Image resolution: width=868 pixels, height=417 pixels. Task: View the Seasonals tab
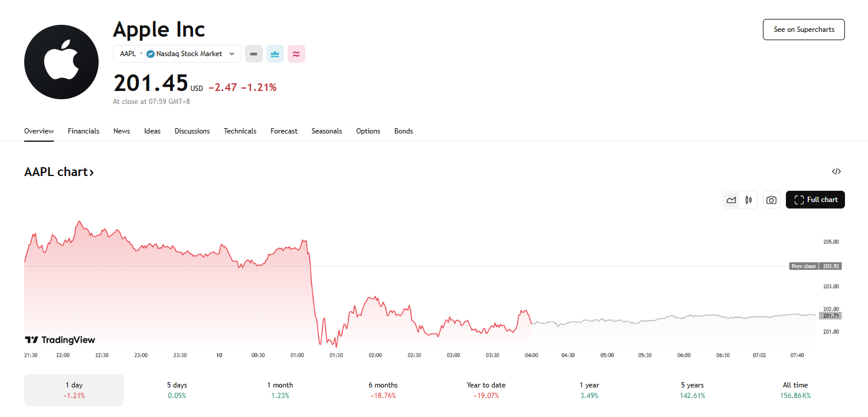327,131
